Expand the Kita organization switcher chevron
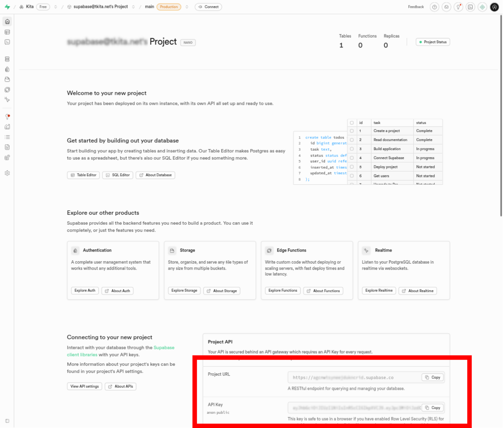Image resolution: width=504 pixels, height=428 pixels. pyautogui.click(x=55, y=7)
